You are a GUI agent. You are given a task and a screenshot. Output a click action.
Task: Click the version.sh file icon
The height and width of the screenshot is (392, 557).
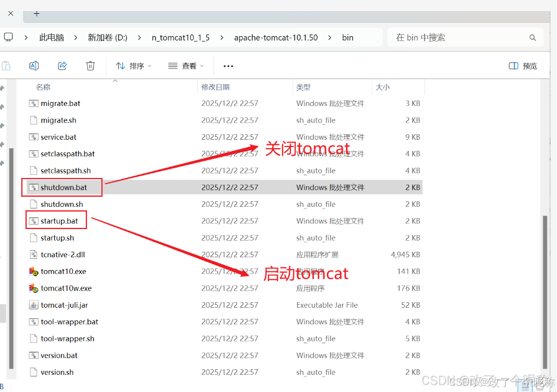point(33,372)
